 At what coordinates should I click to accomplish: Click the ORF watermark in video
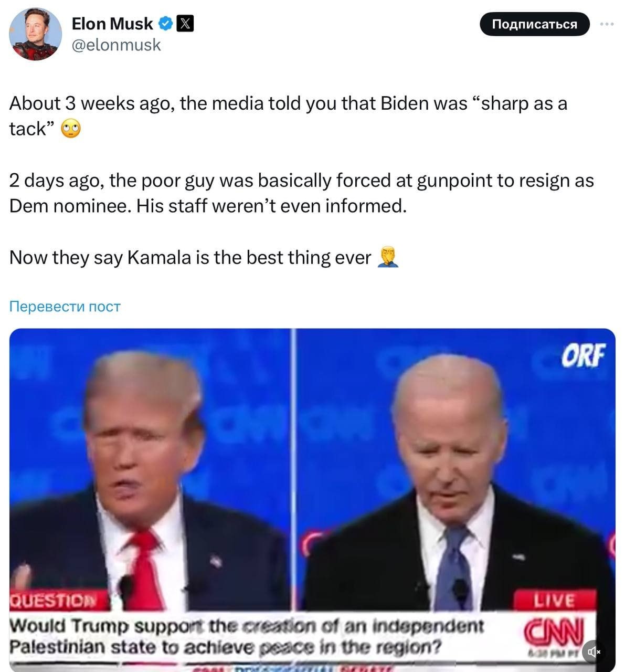tap(583, 355)
